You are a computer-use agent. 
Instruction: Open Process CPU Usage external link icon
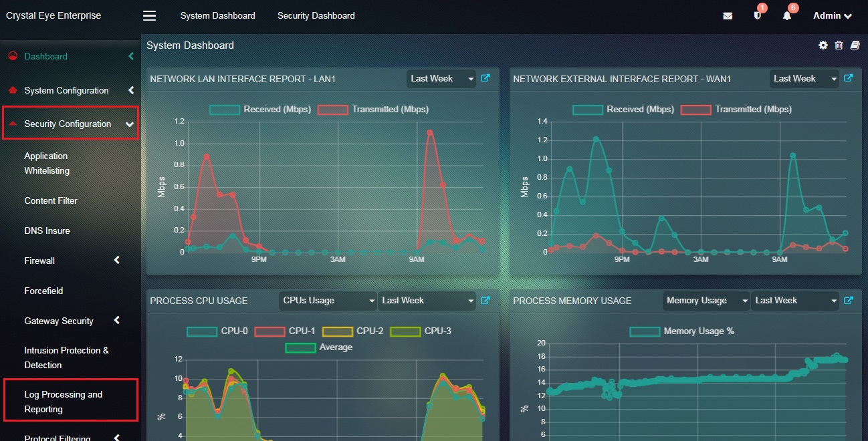(485, 301)
